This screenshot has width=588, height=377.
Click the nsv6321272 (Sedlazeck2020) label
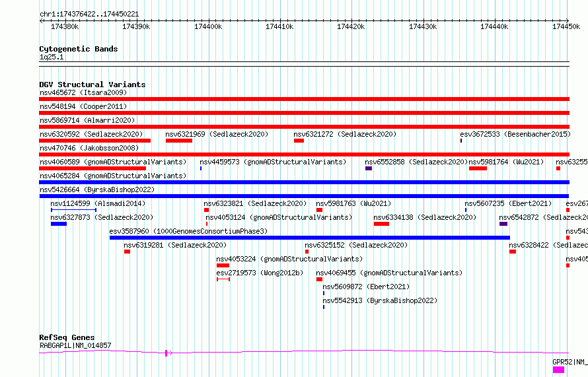pyautogui.click(x=345, y=134)
